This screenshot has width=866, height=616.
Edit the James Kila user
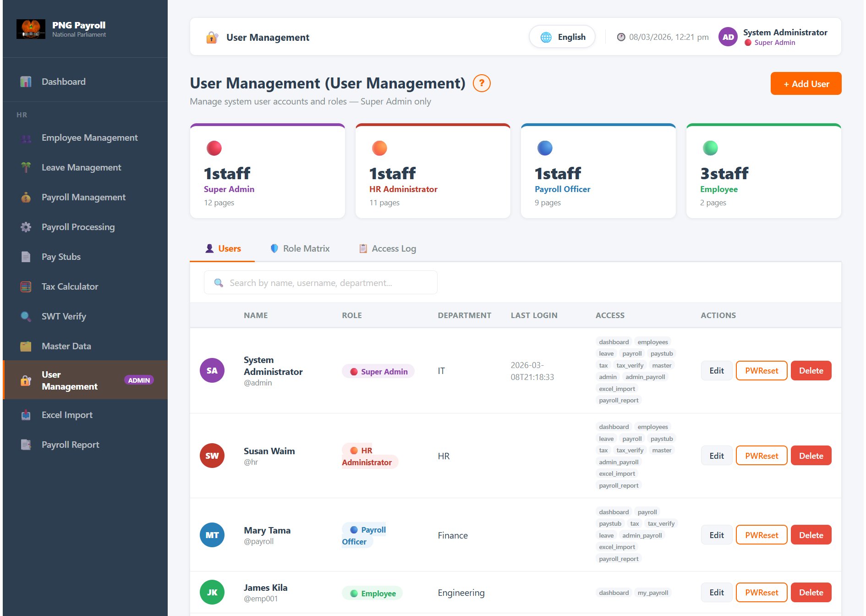[717, 593]
